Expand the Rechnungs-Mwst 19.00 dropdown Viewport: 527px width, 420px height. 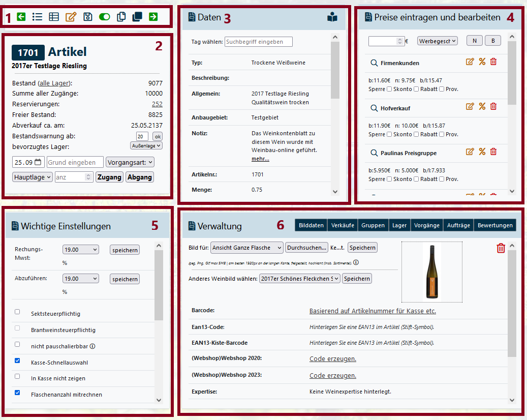click(81, 250)
